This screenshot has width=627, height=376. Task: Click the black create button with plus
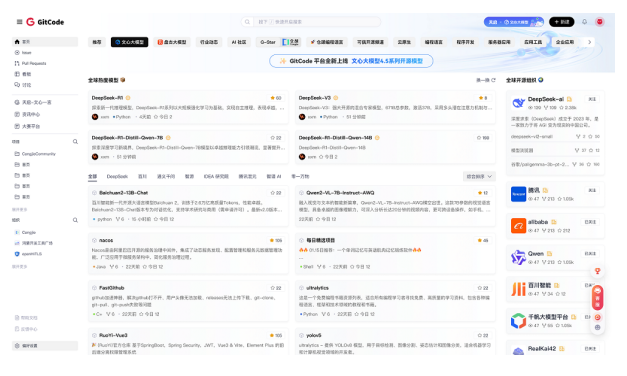click(561, 22)
